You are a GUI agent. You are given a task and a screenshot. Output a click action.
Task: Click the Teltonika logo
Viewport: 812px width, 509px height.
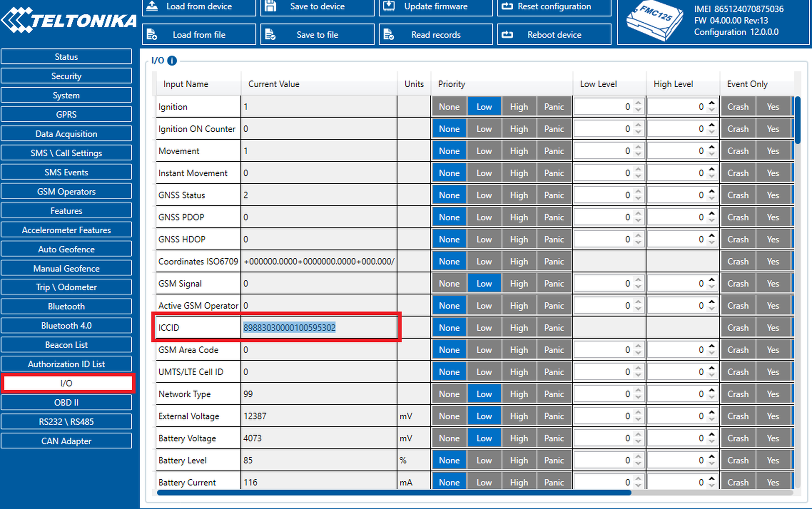click(68, 20)
